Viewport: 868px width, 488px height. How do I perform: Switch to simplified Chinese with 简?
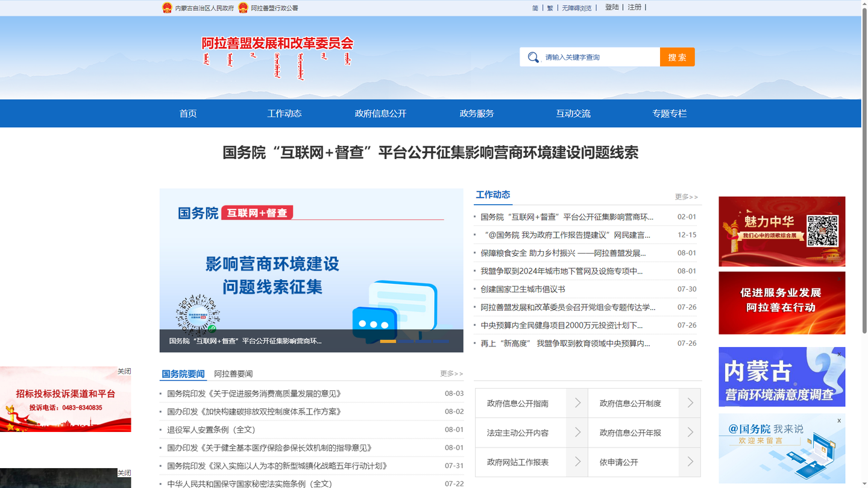pos(535,8)
